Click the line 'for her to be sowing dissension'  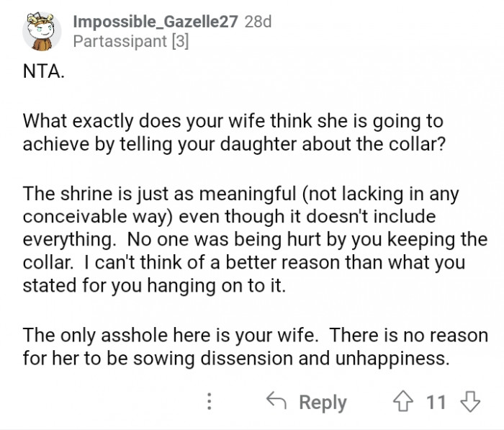pyautogui.click(x=235, y=357)
